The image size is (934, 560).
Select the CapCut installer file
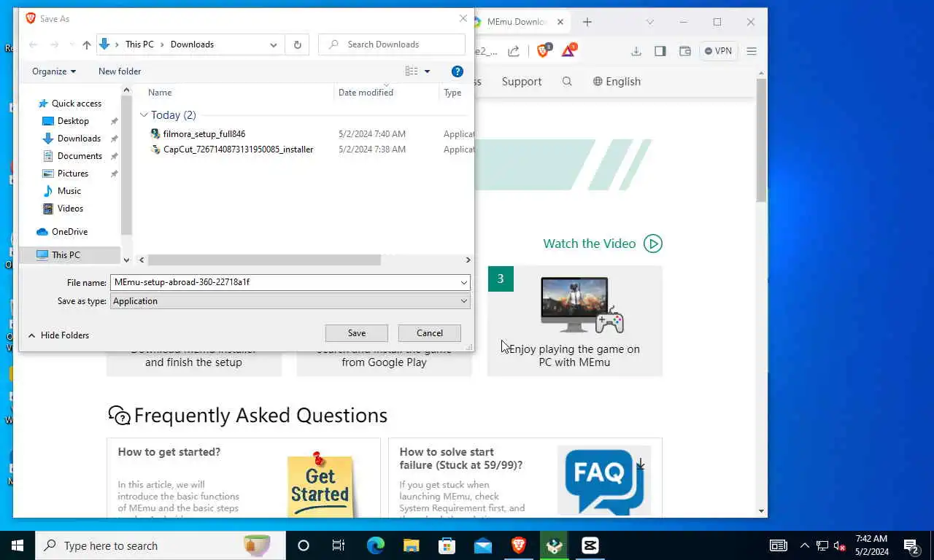(x=238, y=149)
